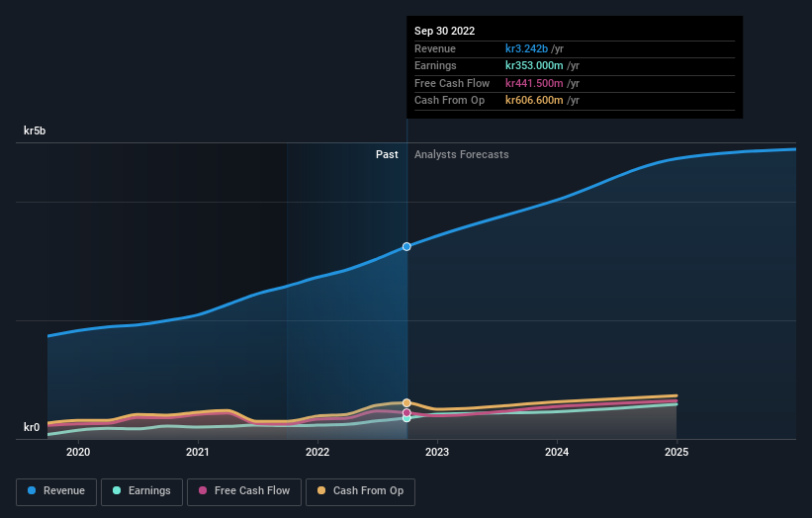This screenshot has height=518, width=812.
Task: Click the Analysts Forecasts label
Action: click(462, 154)
